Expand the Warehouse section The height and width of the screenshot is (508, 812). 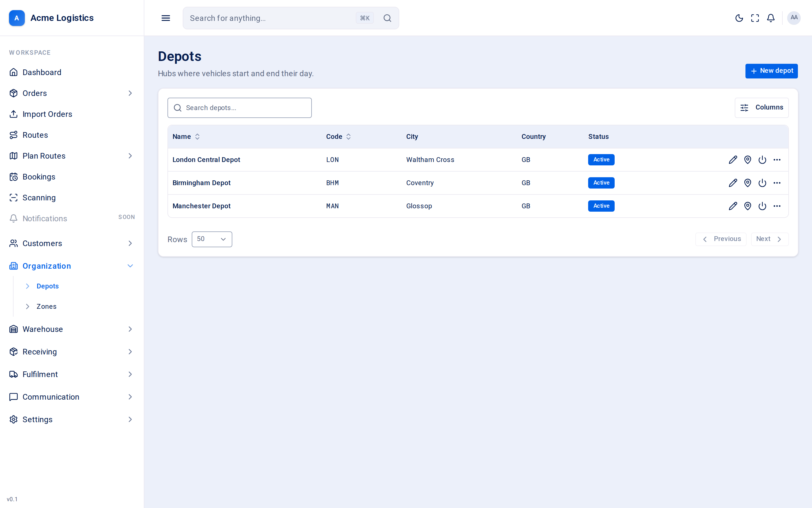(72, 329)
